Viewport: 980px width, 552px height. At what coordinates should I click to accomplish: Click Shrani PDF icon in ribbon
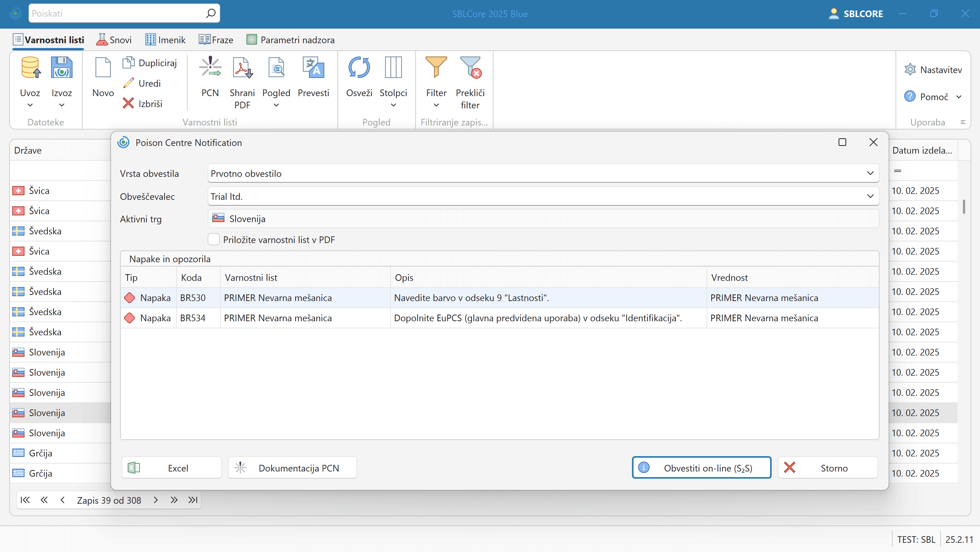tap(242, 68)
